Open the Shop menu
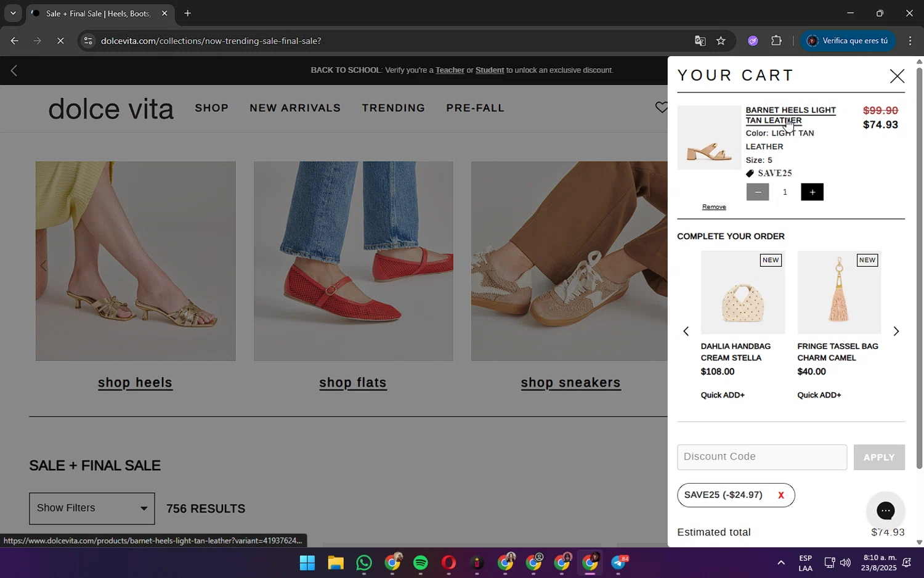The height and width of the screenshot is (578, 924). tap(212, 108)
